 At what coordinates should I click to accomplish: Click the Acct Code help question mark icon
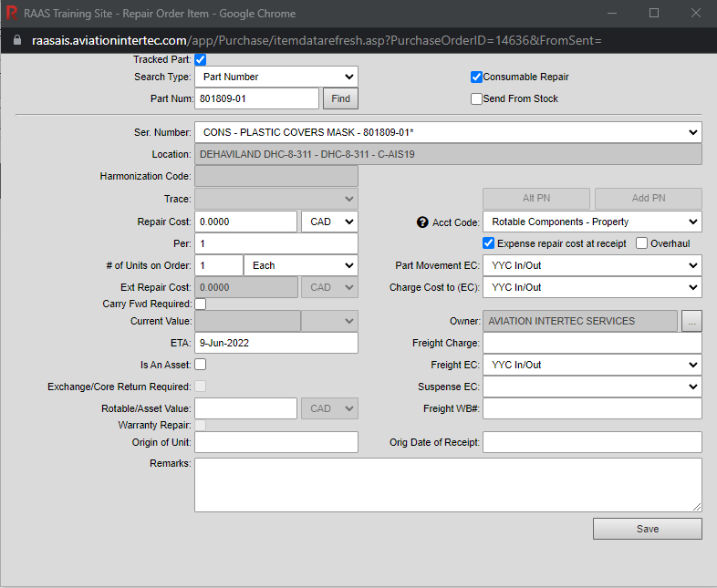422,222
